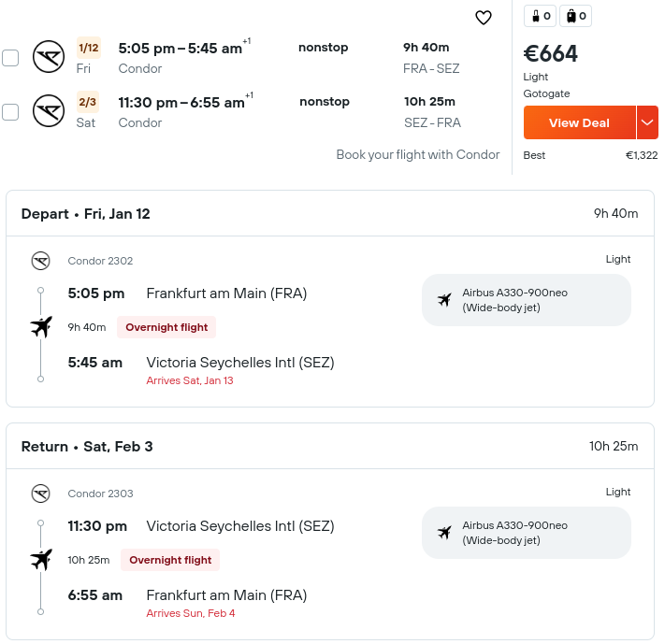Click Condor logo on the Fri 1/12 row
This screenshot has width=665, height=644.
[x=49, y=56]
